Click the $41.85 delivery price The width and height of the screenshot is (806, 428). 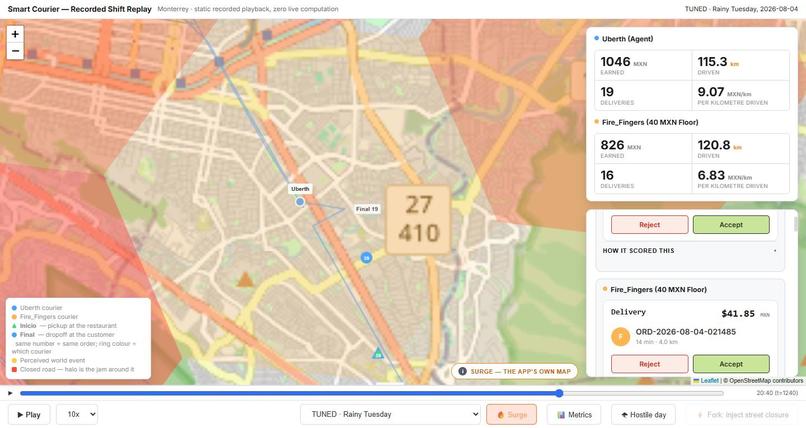point(738,313)
